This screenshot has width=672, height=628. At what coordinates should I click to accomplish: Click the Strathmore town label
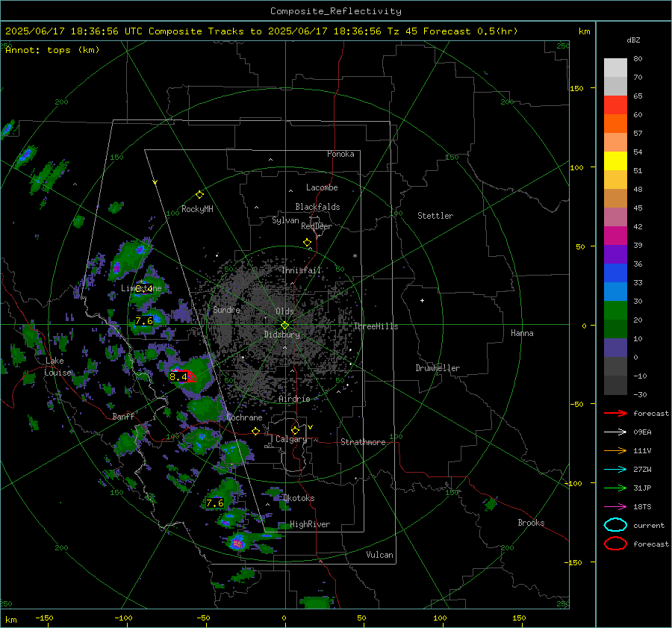click(x=363, y=442)
